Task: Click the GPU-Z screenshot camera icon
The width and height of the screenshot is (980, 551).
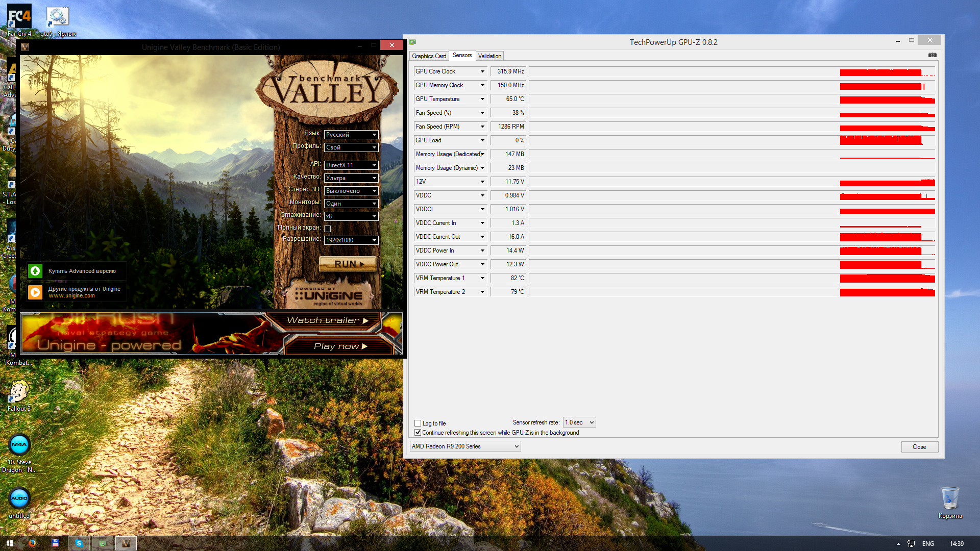Action: (x=932, y=55)
